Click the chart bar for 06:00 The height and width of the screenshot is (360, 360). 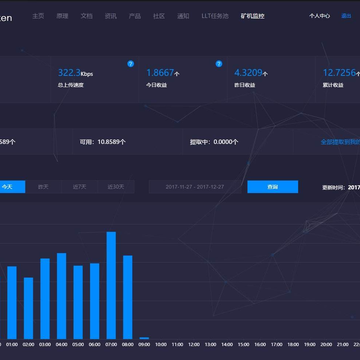click(x=95, y=301)
